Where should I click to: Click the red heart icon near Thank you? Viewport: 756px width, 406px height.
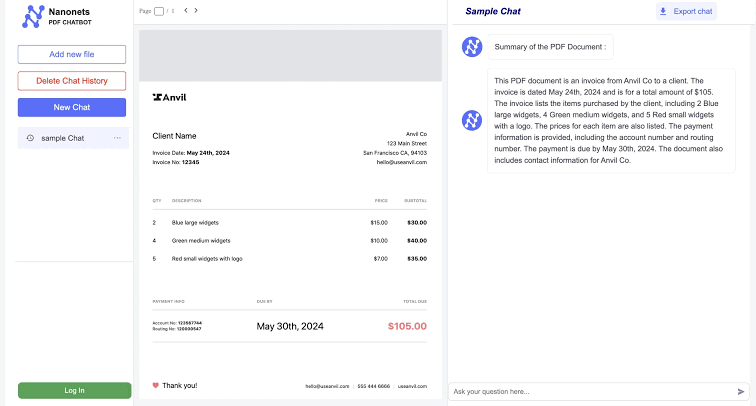coord(155,385)
